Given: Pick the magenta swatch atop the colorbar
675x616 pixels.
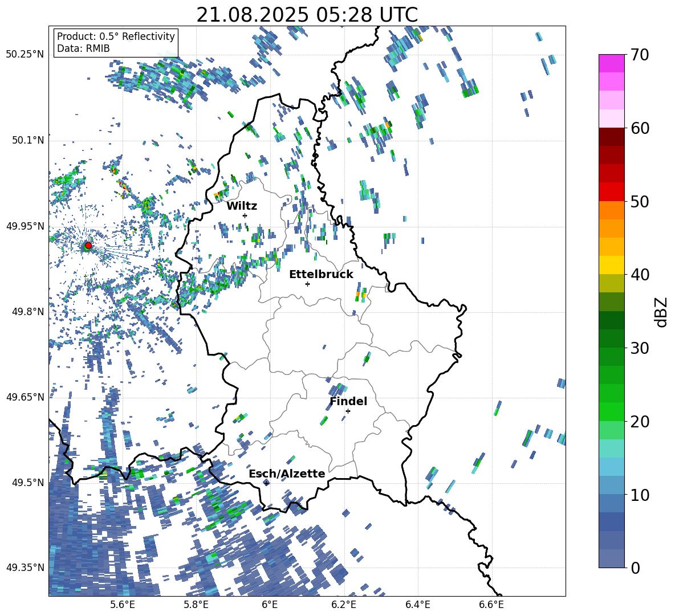Looking at the screenshot, I should 611,63.
